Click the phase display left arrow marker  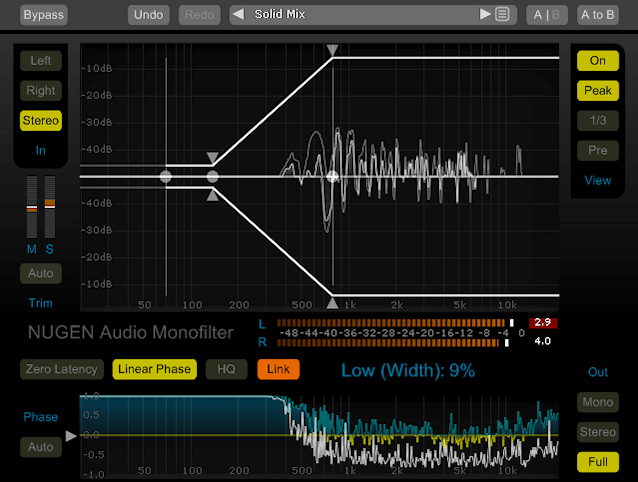point(70,436)
